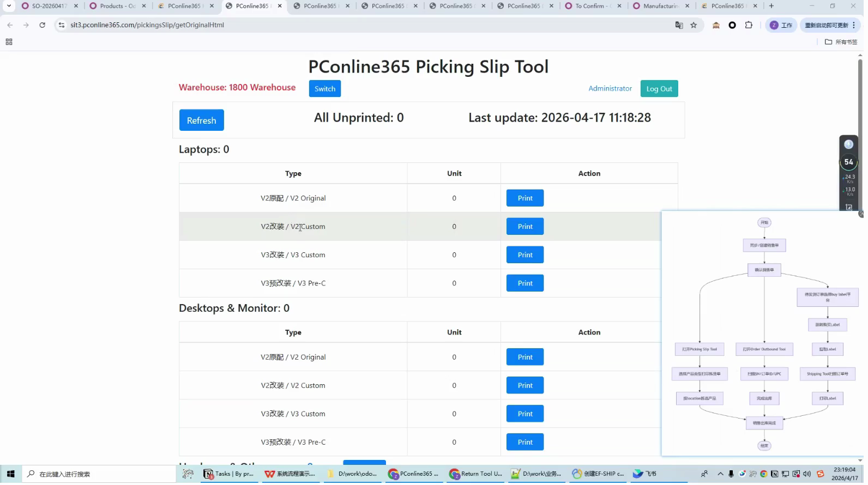The height and width of the screenshot is (485, 868).
Task: Open the Windows Start menu
Action: (10, 474)
